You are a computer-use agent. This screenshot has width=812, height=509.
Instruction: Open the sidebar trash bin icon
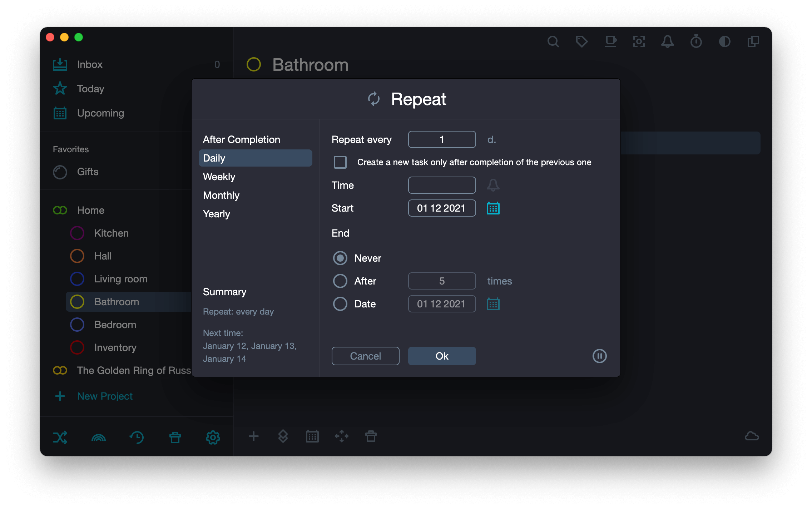(175, 437)
